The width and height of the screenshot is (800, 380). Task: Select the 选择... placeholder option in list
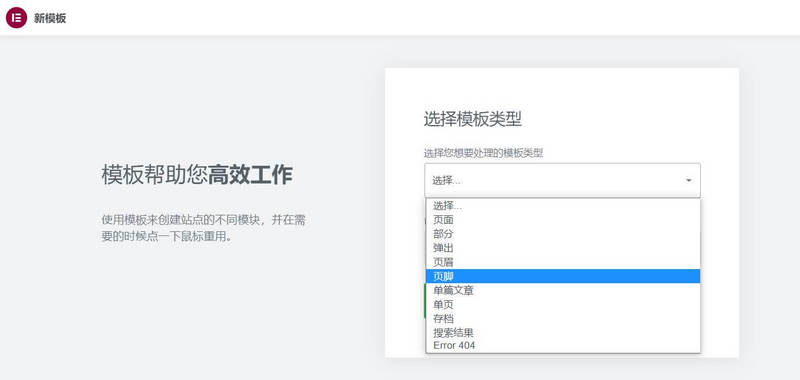[x=563, y=206]
